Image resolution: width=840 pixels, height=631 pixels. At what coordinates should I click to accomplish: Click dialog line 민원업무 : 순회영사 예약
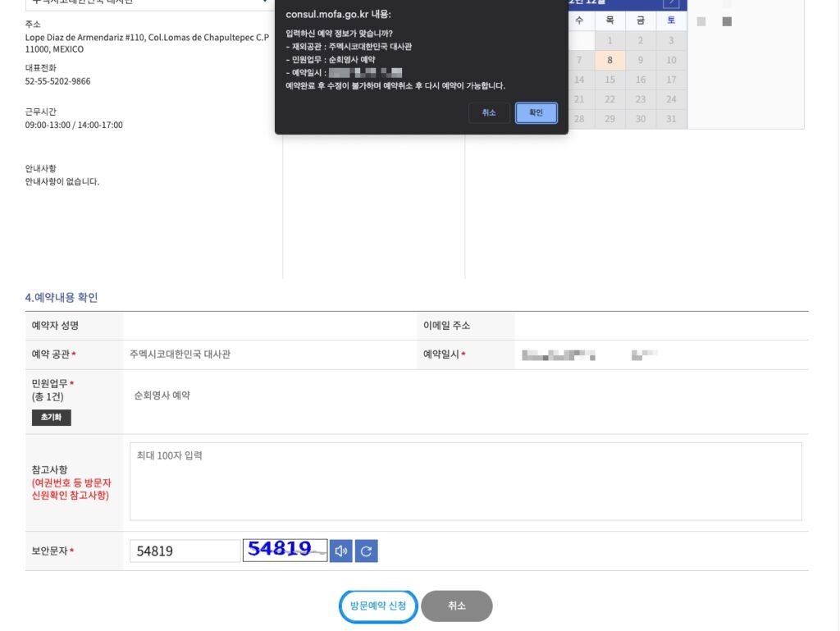[331, 59]
